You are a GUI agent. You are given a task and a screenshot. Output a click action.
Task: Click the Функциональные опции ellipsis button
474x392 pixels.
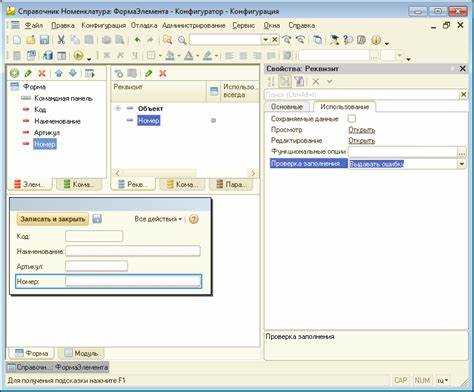point(462,152)
